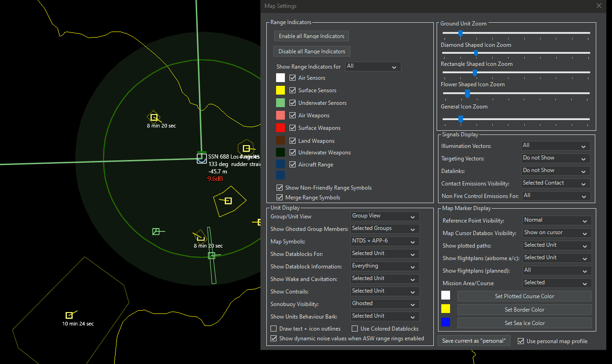Click the green unit icon on the rectangular track
This screenshot has width=612, height=364.
click(212, 255)
